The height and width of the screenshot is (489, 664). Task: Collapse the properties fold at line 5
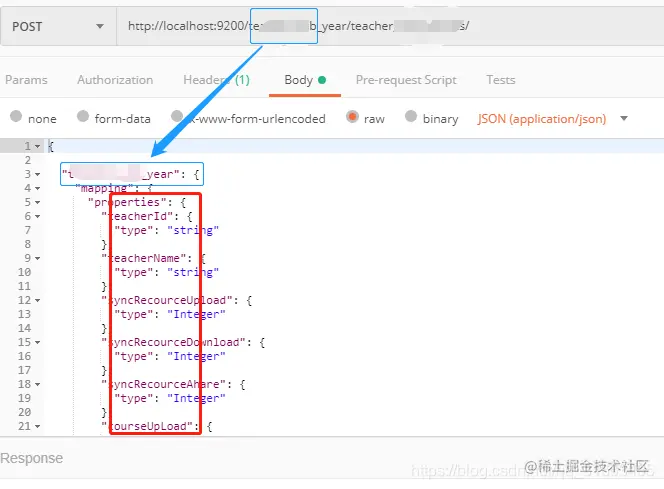[x=38, y=202]
